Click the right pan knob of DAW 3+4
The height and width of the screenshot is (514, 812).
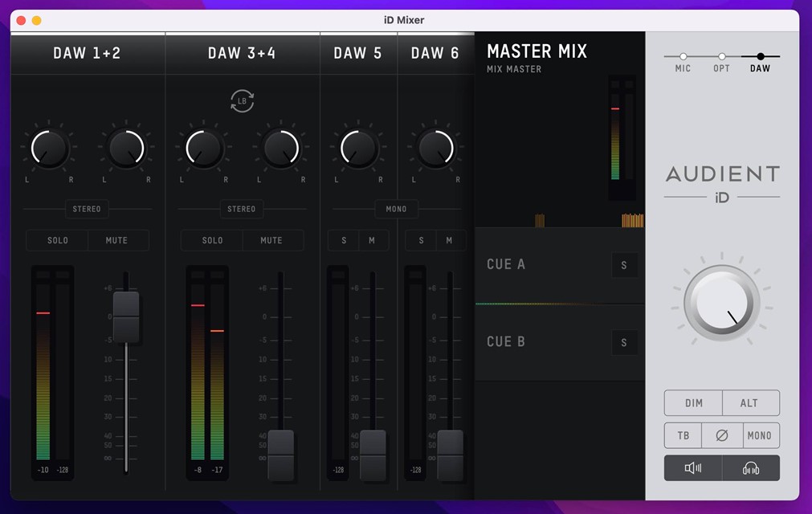point(280,148)
